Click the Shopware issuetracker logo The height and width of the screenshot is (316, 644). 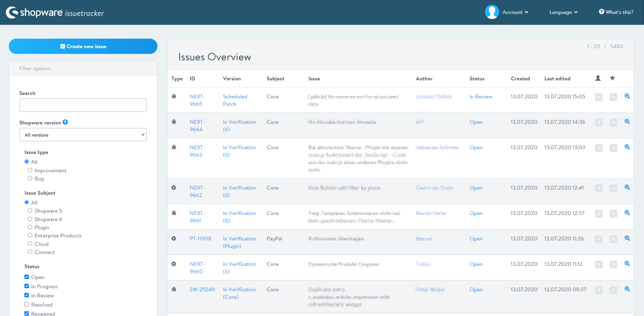pos(55,13)
